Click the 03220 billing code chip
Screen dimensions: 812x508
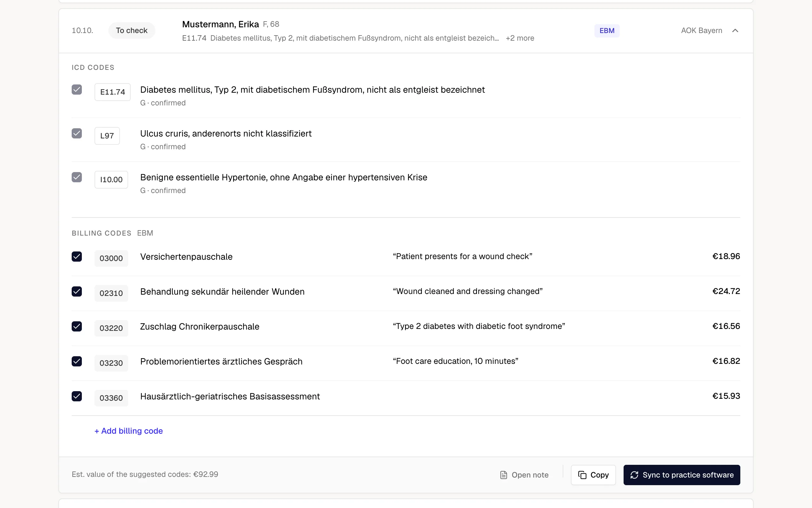(x=111, y=328)
